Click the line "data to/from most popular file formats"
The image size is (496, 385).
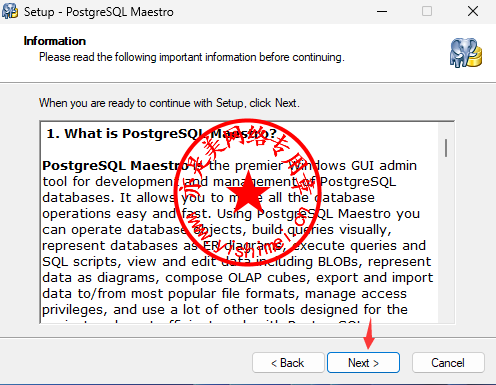171,294
